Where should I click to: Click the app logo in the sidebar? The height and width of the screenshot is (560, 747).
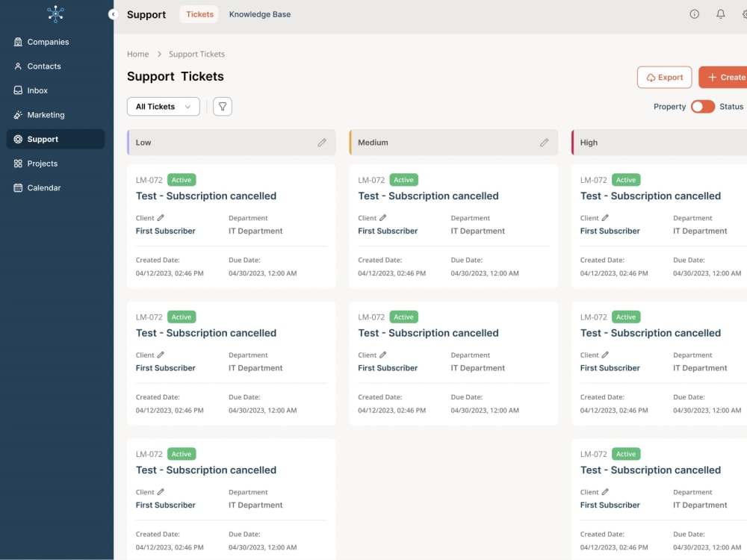click(56, 13)
